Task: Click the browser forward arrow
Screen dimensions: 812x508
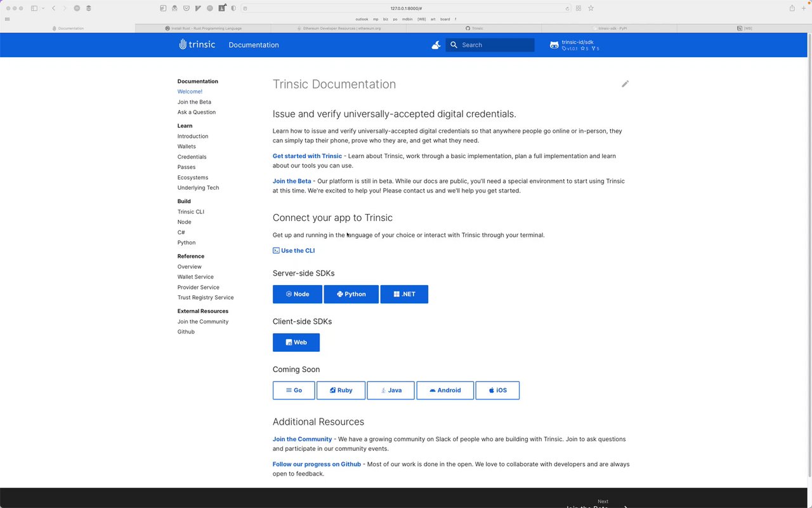Action: [x=64, y=8]
